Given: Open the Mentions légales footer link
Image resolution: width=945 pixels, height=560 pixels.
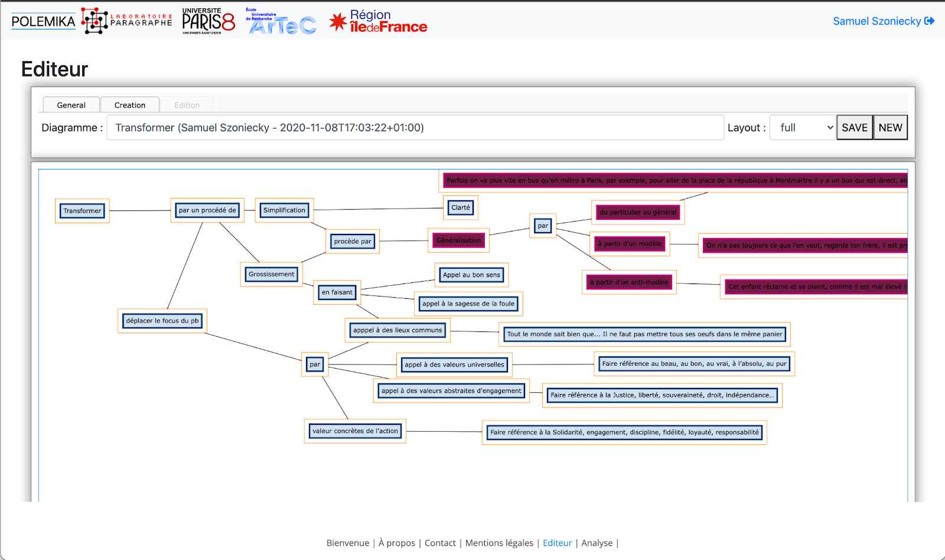Looking at the screenshot, I should [x=498, y=543].
